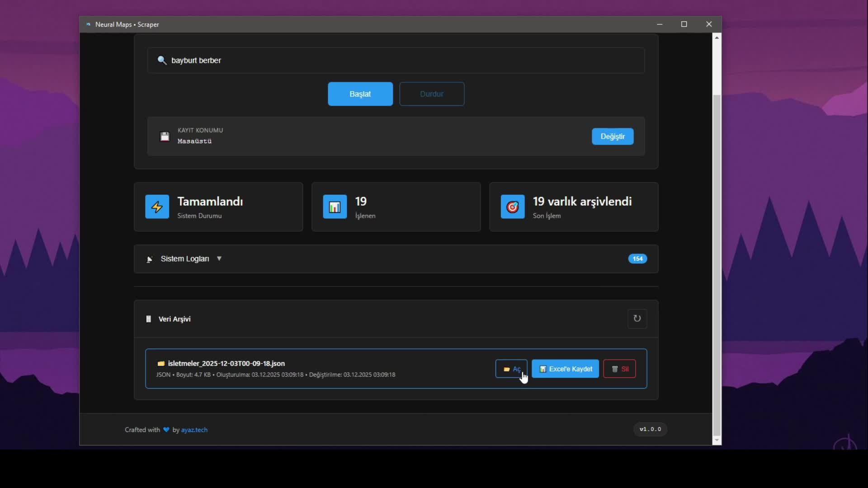This screenshot has height=488, width=868.
Task: Click the Masaüstü save path text
Action: (x=195, y=141)
